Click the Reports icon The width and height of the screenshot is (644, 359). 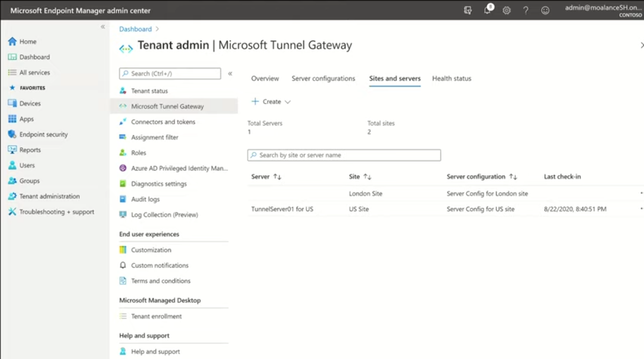pos(12,150)
